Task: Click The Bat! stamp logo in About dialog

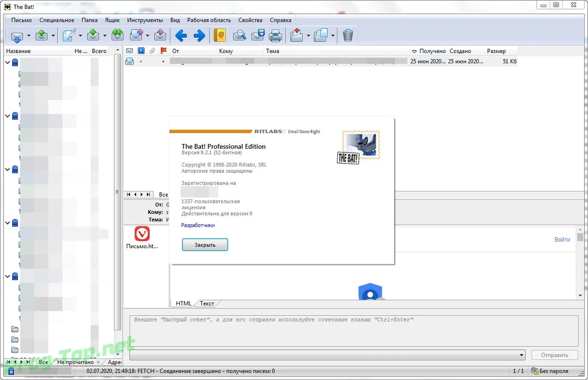Action: click(359, 147)
